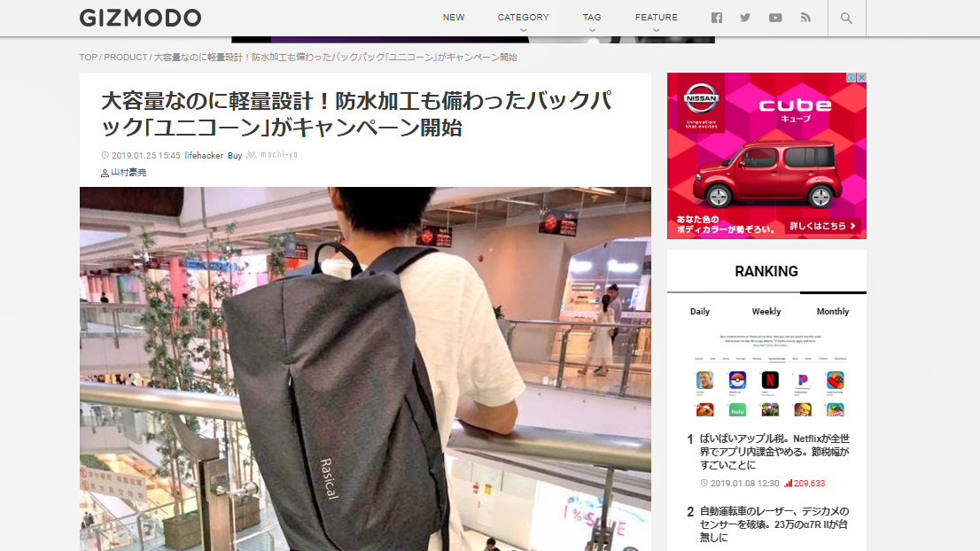Viewport: 980px width, 551px height.
Task: Click the Twitter bird icon in the header
Action: (x=745, y=17)
